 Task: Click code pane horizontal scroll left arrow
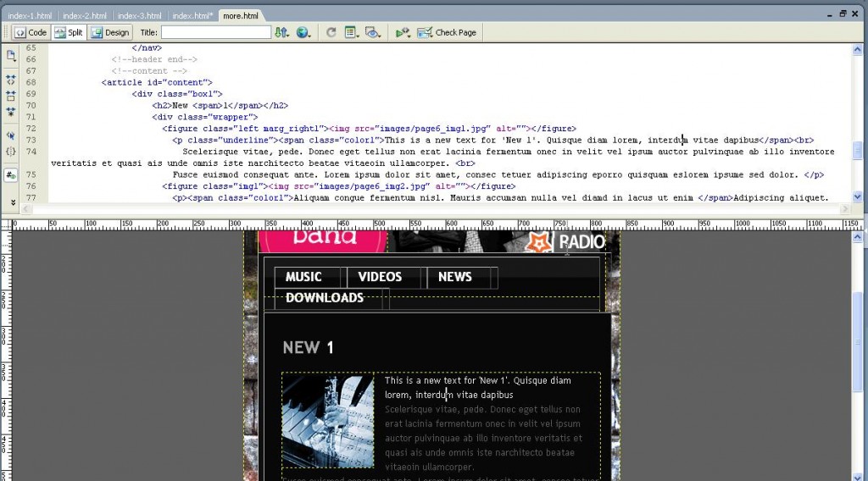point(25,209)
